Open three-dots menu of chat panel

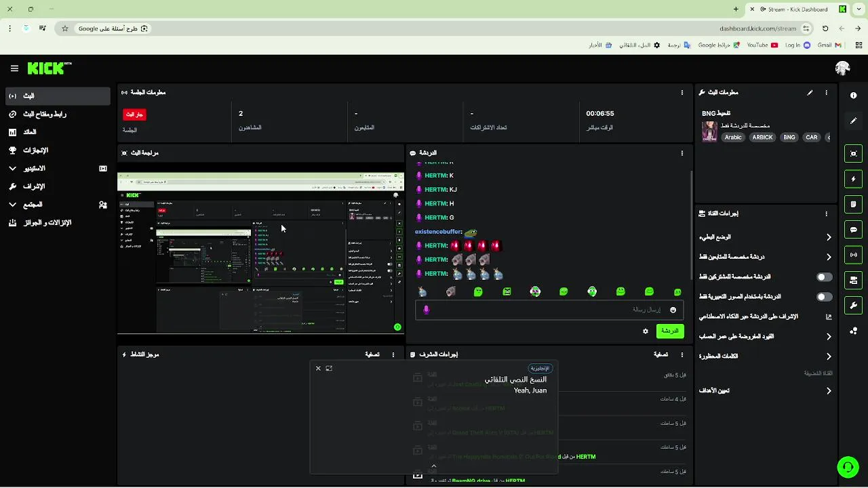tap(682, 153)
